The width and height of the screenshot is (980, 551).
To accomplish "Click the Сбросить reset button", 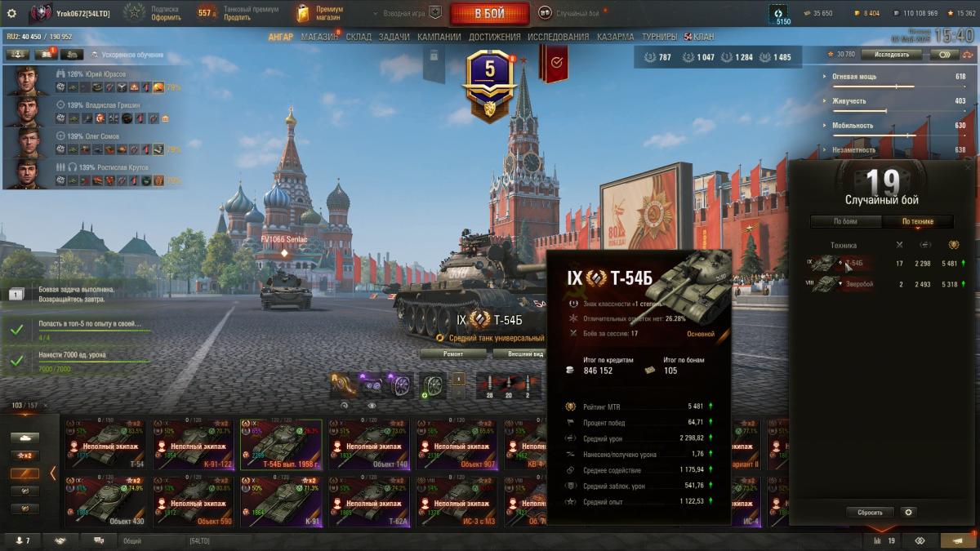I will (870, 513).
